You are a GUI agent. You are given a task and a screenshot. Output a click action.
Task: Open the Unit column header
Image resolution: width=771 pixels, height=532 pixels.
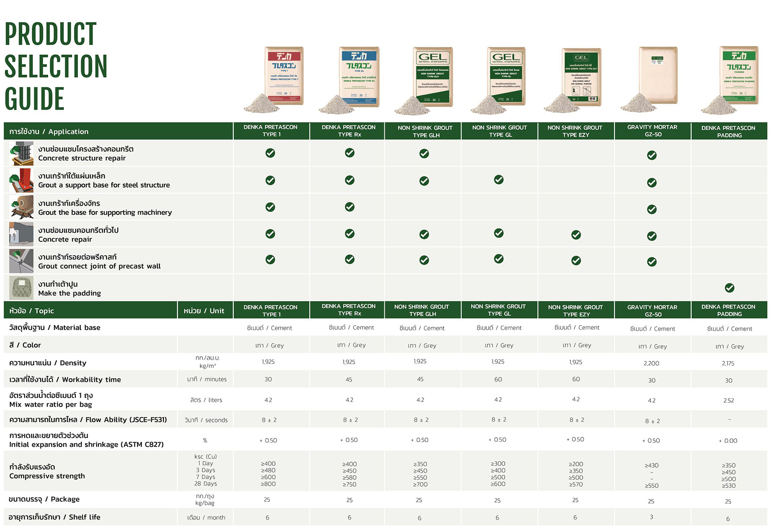click(205, 310)
